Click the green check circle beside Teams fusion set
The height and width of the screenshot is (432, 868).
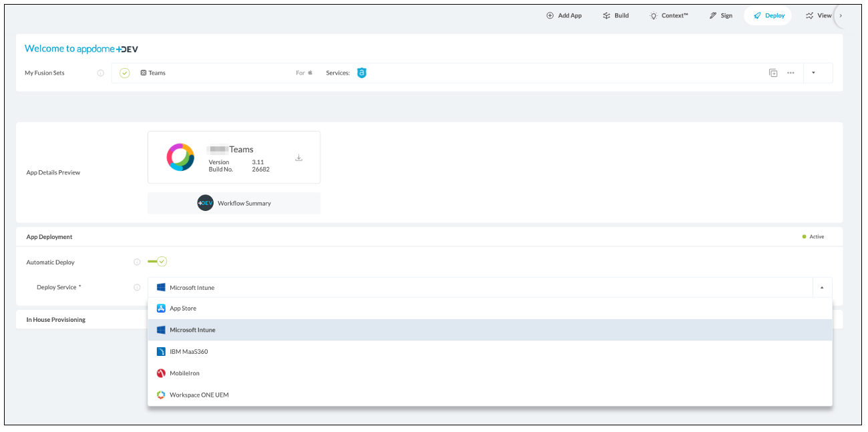click(x=125, y=73)
